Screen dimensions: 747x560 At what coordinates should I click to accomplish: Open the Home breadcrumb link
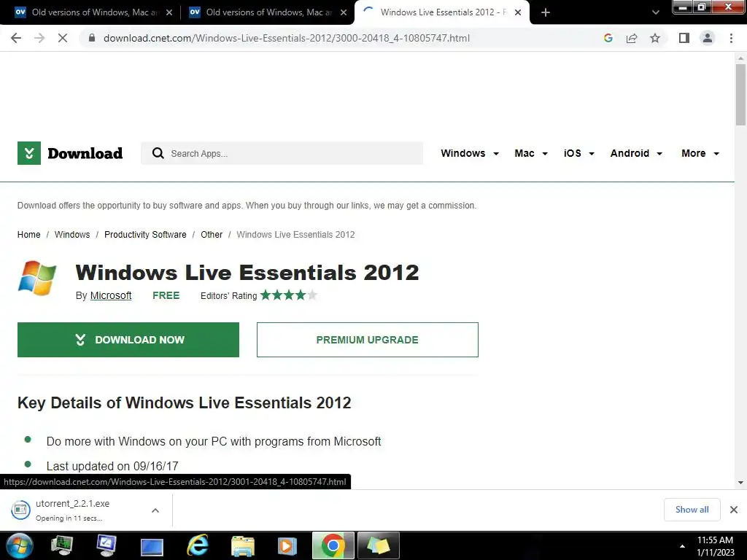(28, 235)
